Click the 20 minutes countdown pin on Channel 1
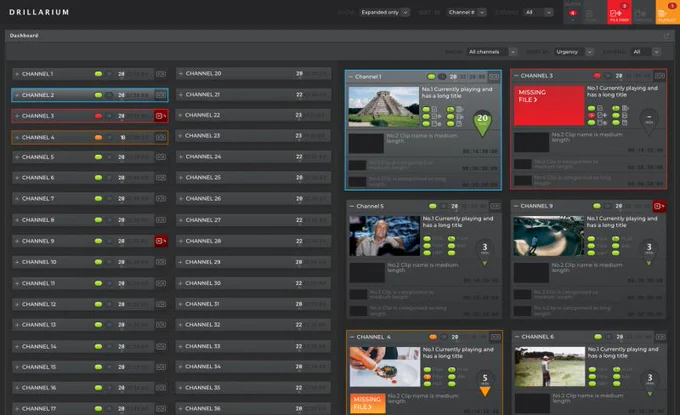This screenshot has height=415, width=680. point(482,123)
